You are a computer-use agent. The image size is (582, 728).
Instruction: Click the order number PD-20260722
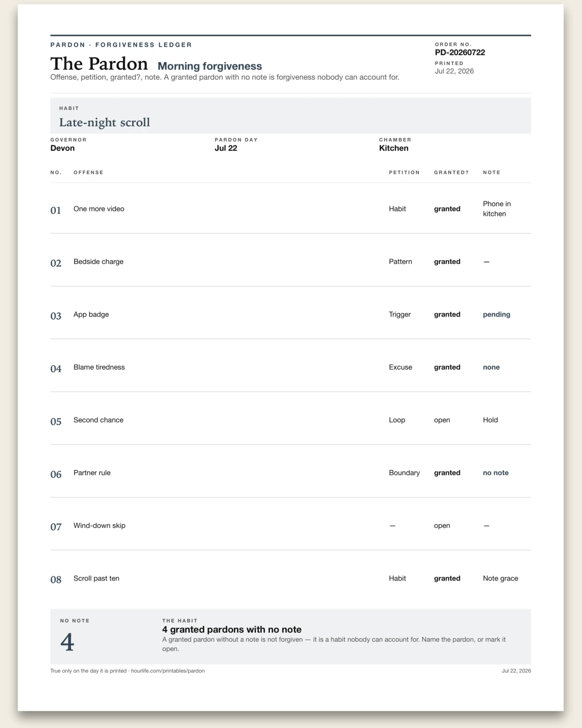click(x=460, y=52)
